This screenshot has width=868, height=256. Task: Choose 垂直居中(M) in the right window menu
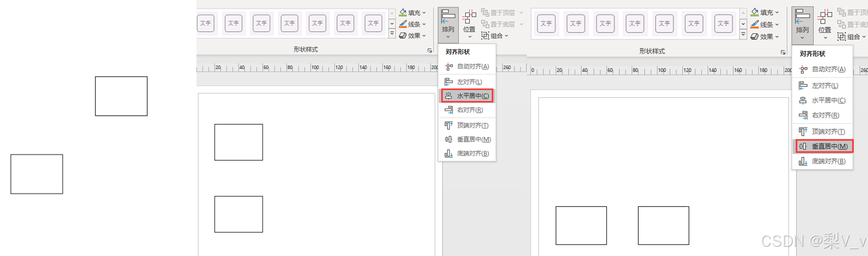tap(824, 146)
